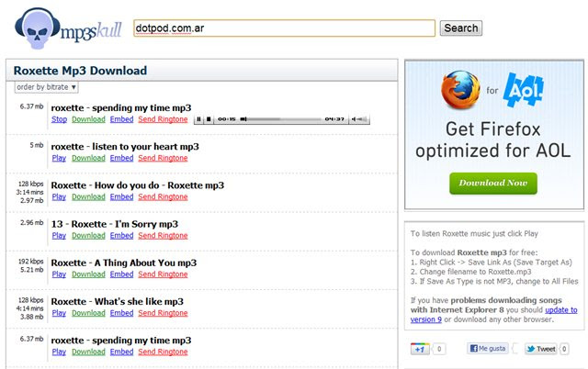Click the Get Firefox optimized for AOL text
The height and width of the screenshot is (369, 588).
pos(493,140)
